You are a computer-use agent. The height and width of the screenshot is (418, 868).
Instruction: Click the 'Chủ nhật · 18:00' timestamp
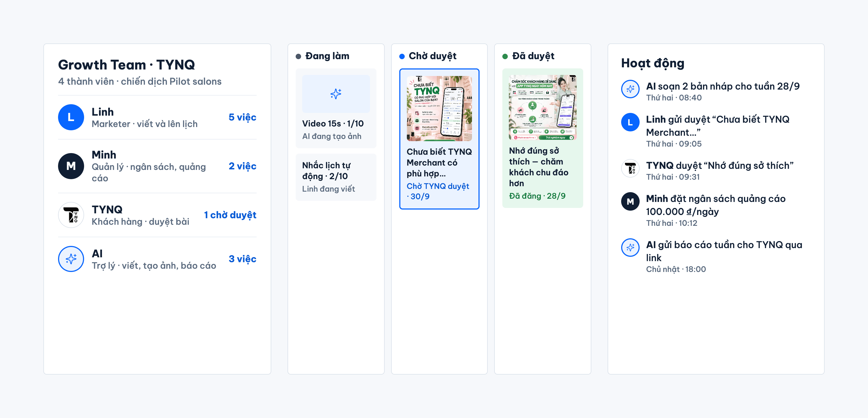coord(676,269)
